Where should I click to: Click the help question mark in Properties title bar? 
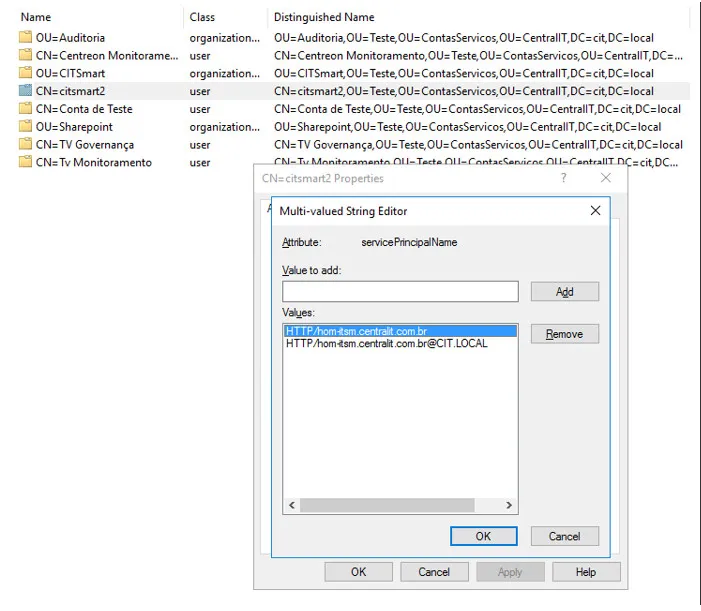(564, 178)
